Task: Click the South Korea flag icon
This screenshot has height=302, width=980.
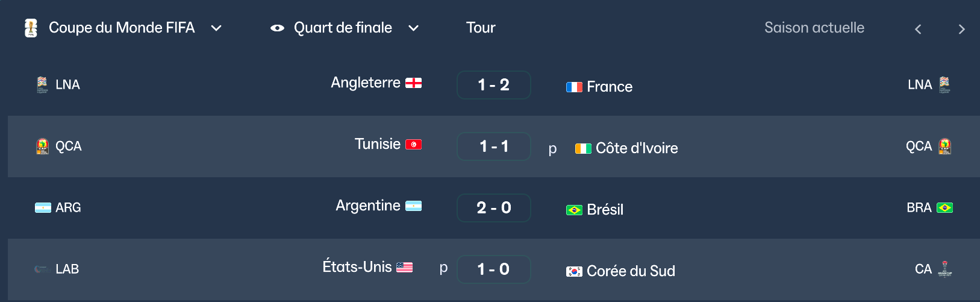Action: (574, 271)
